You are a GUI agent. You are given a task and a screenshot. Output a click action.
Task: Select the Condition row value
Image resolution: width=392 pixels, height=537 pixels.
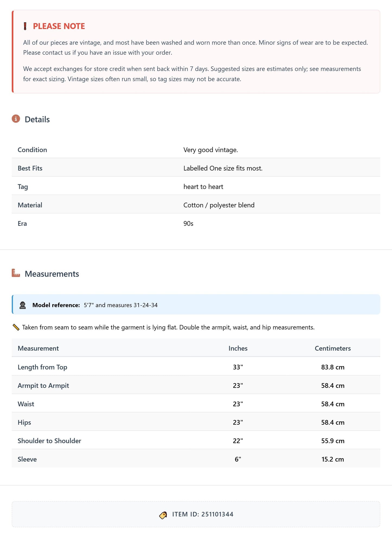[x=211, y=150]
